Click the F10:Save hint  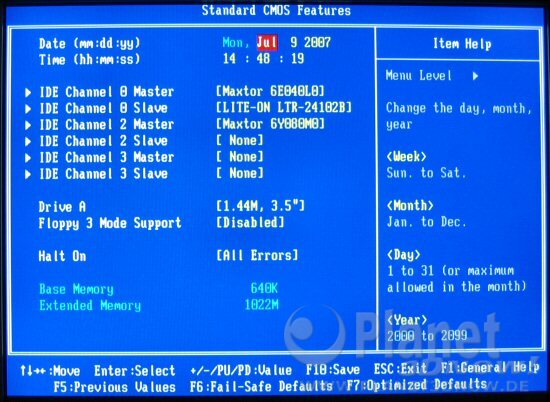coord(333,369)
